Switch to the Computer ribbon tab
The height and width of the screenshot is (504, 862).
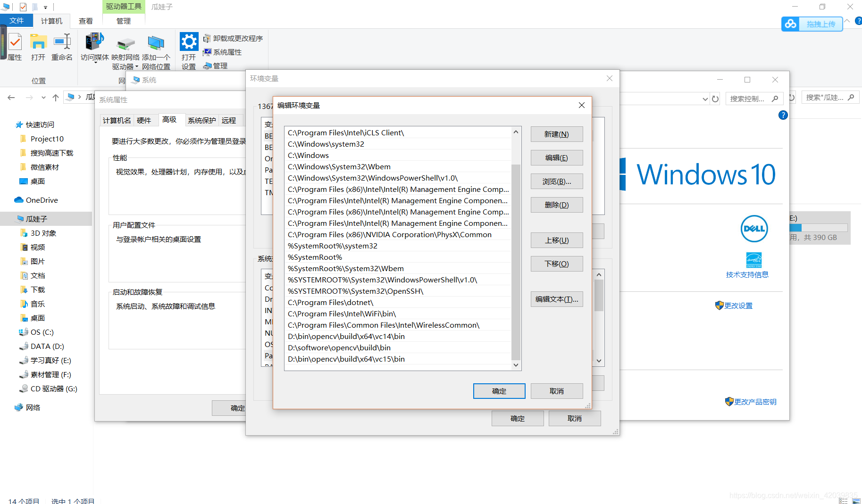[x=51, y=21]
